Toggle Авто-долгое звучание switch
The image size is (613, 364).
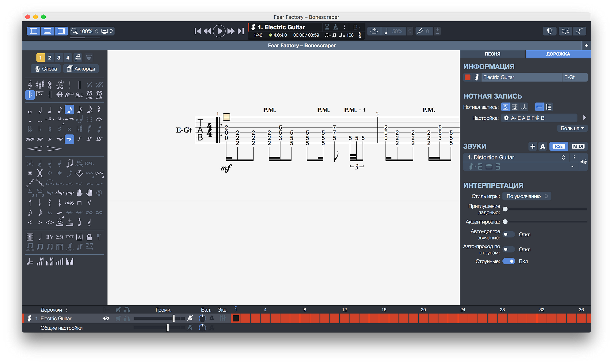[x=509, y=235]
